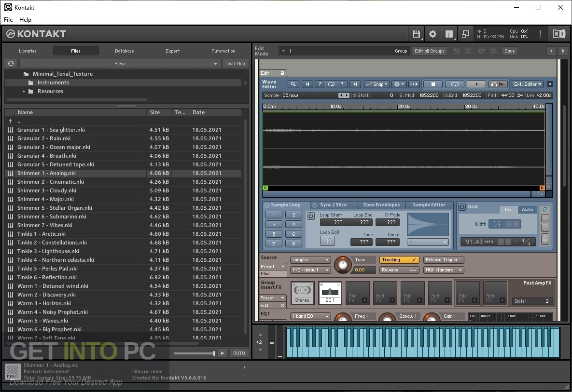Open the HQI: standard dropdown

(x=443, y=270)
